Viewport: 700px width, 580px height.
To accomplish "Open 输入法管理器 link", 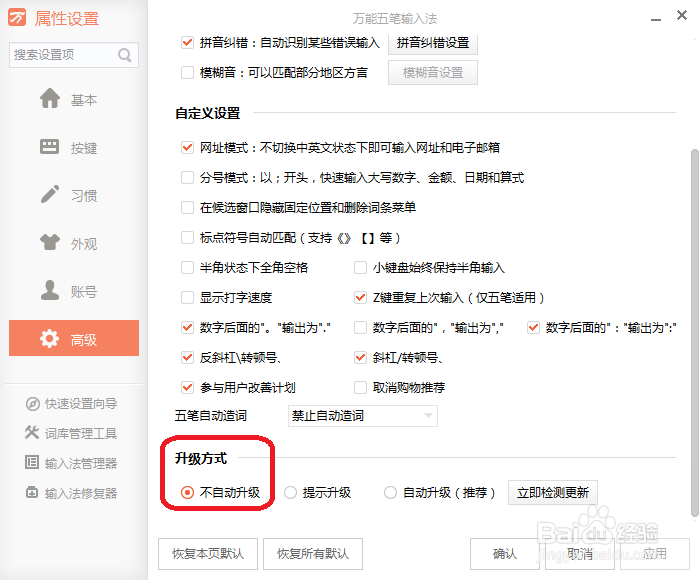I will pyautogui.click(x=81, y=463).
